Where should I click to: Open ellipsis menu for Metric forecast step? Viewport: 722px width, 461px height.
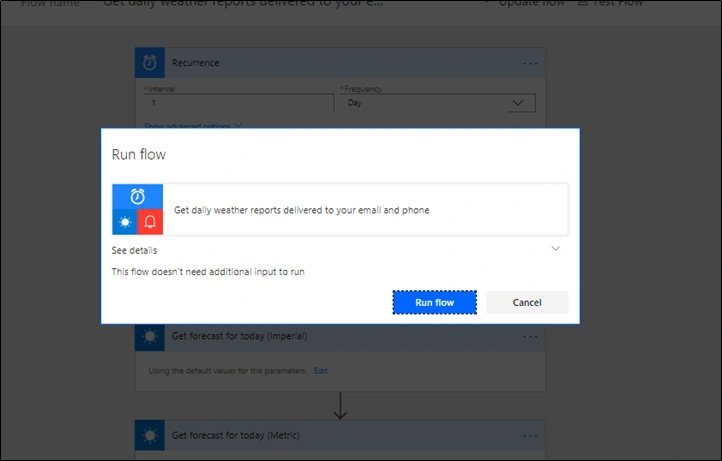point(530,436)
